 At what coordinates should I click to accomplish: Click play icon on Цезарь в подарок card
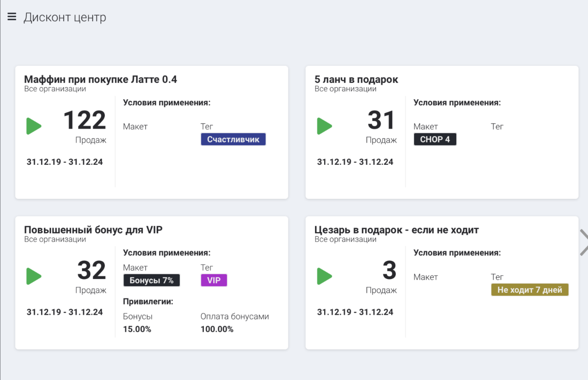(324, 276)
